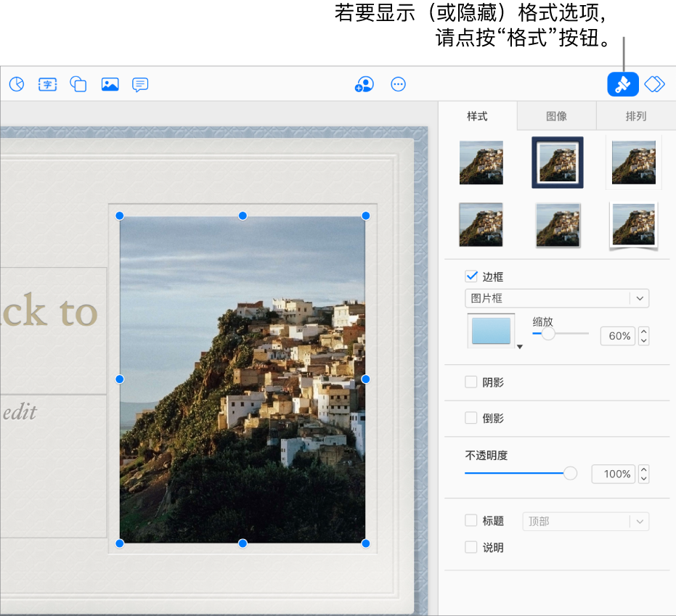Open the Animate diamond icon

coord(654,84)
